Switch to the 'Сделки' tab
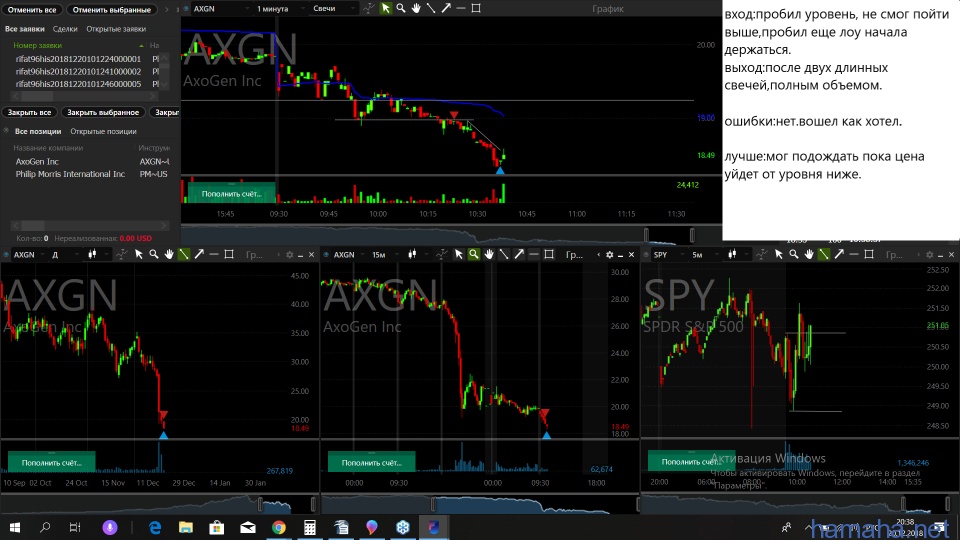 pyautogui.click(x=66, y=29)
